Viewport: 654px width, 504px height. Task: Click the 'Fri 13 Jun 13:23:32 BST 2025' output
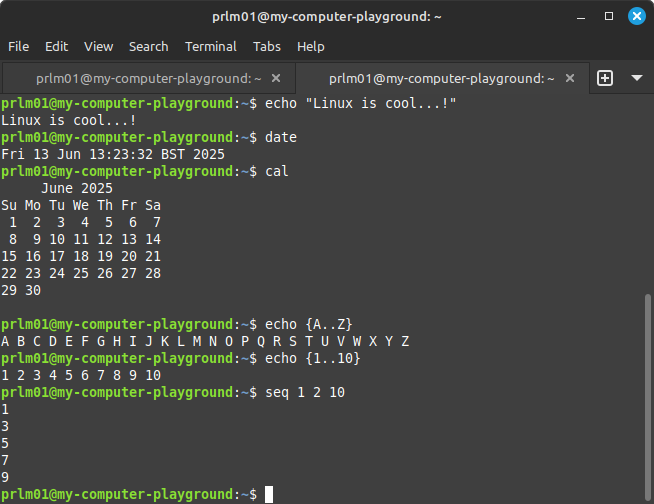tap(113, 154)
